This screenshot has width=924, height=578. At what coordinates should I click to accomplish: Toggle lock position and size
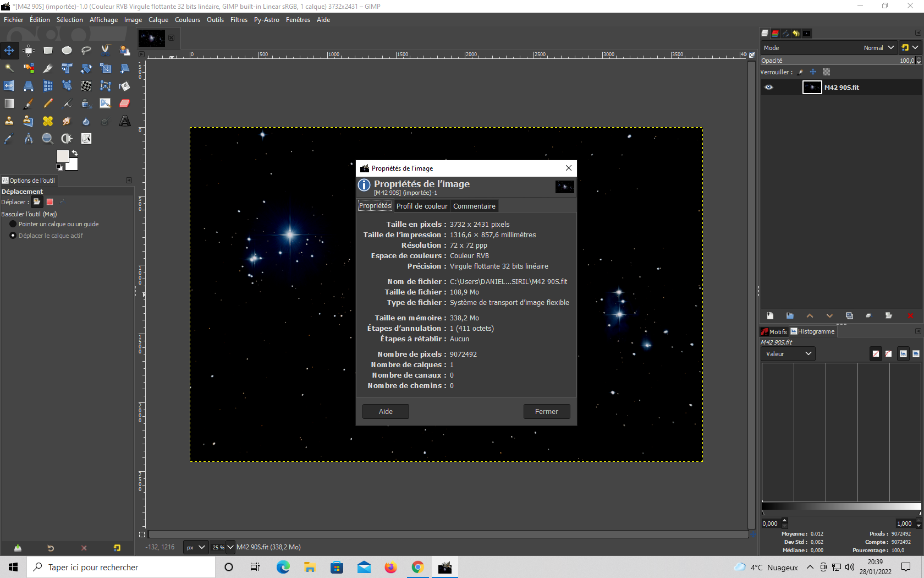click(813, 72)
